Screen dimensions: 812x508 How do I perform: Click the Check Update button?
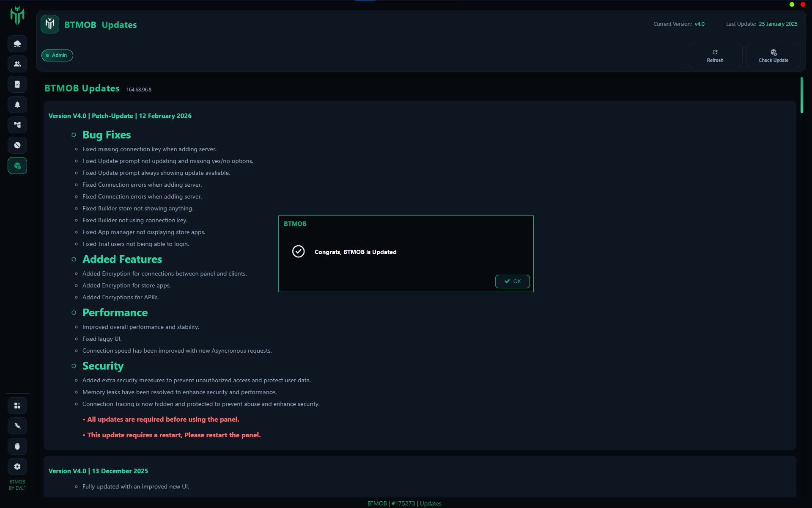pyautogui.click(x=773, y=55)
